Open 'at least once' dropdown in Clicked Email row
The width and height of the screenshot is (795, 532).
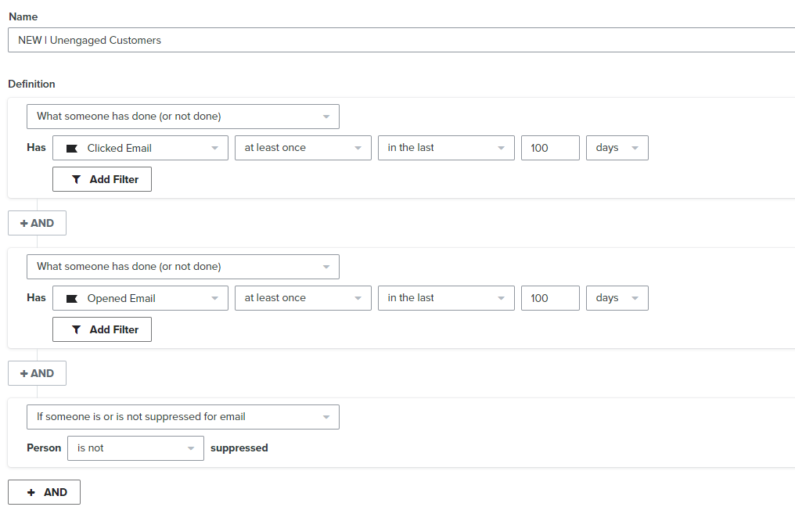(303, 148)
